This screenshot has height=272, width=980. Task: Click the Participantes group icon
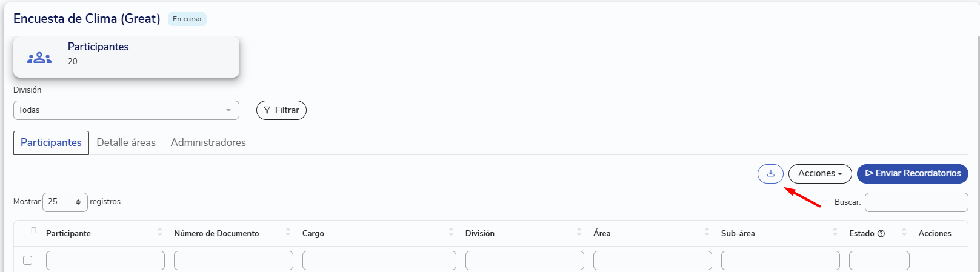(39, 58)
